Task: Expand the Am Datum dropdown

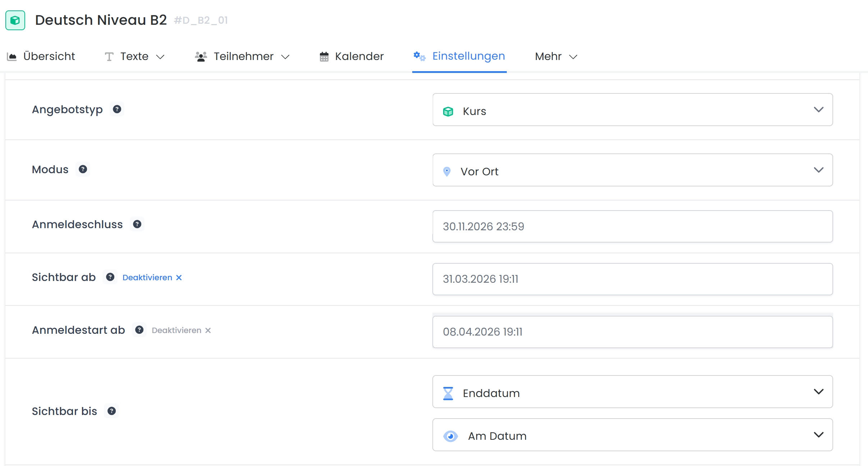Action: [632, 435]
